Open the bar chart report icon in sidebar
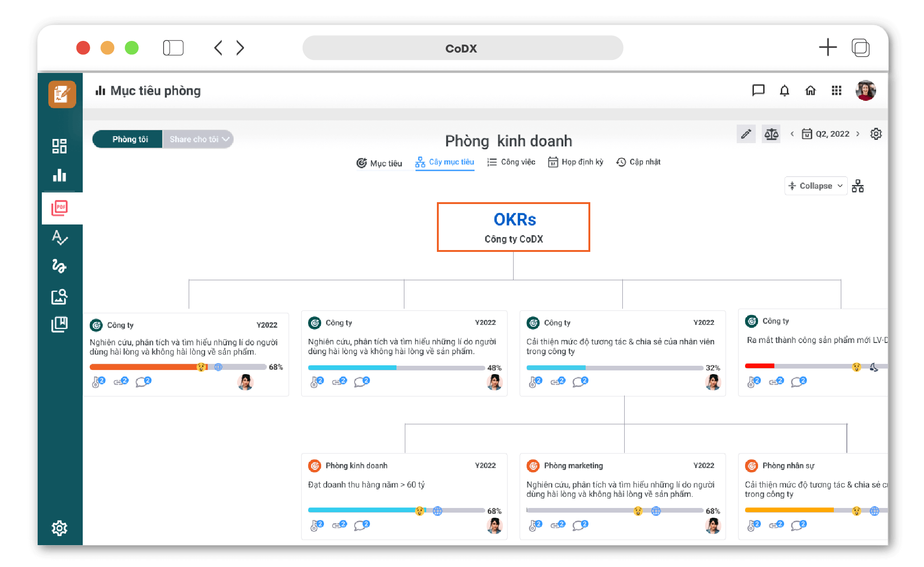 [x=59, y=175]
